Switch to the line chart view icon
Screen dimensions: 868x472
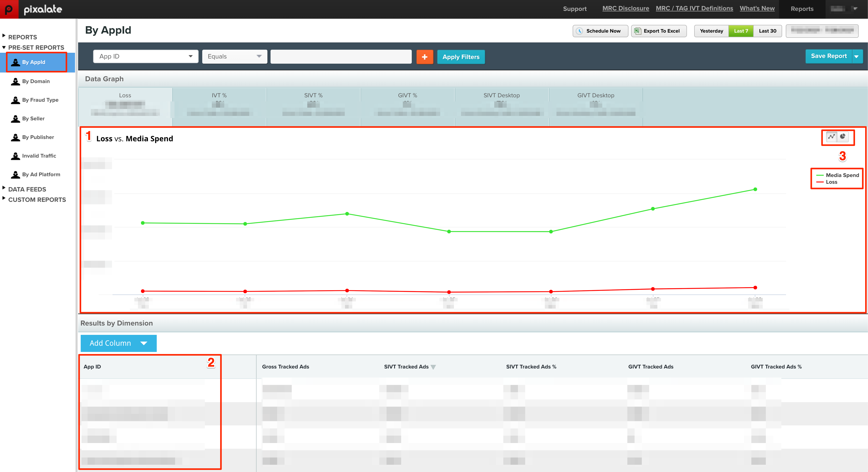[831, 137]
